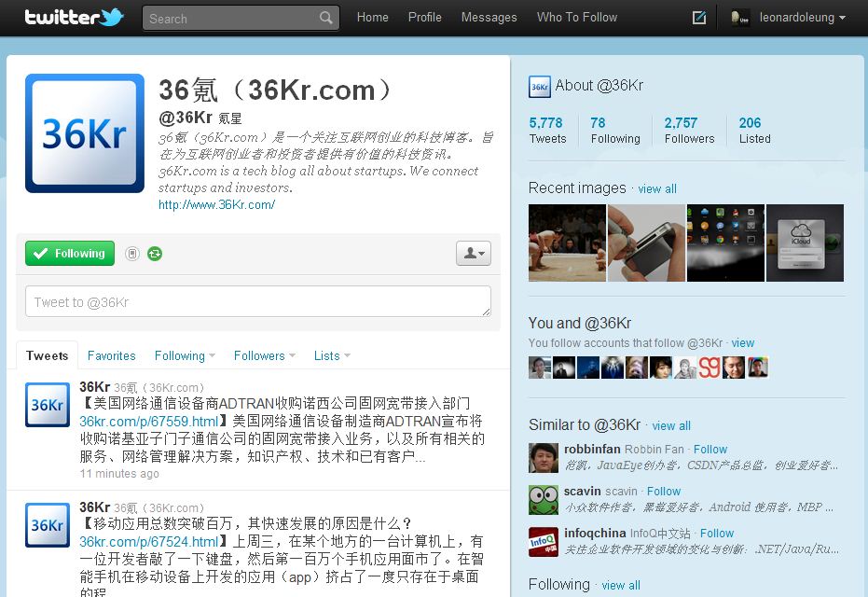Switch to the Favorites tab
The height and width of the screenshot is (597, 868).
click(x=111, y=355)
